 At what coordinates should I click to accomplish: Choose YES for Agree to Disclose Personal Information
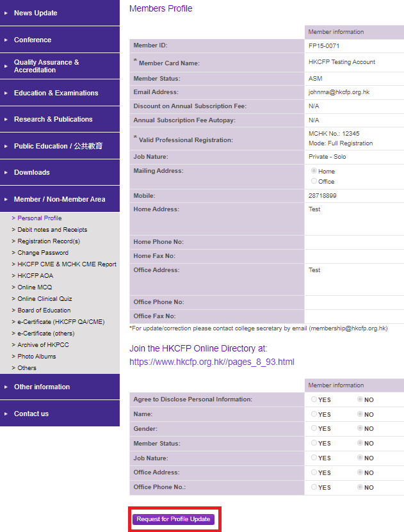click(x=314, y=399)
